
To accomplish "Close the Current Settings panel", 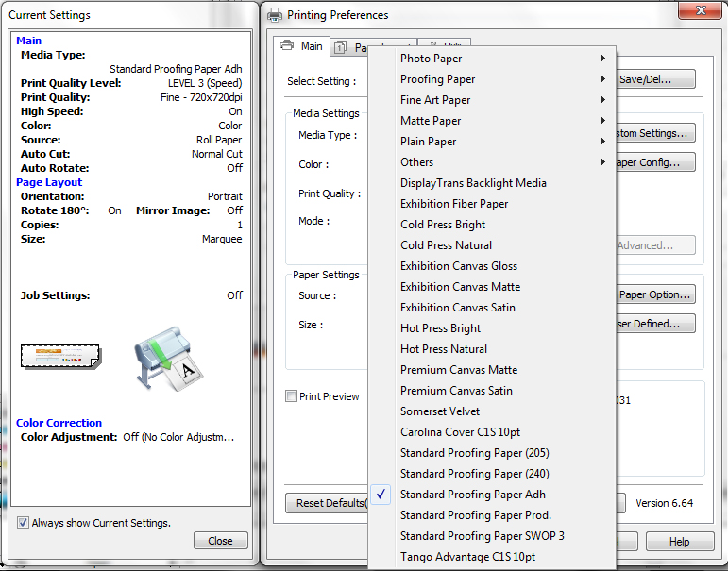I will point(221,541).
